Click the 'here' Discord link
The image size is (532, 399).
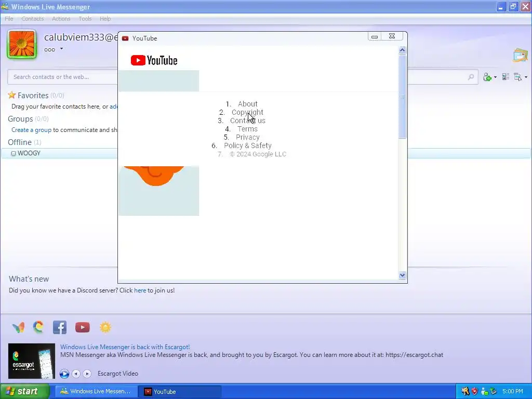click(140, 290)
